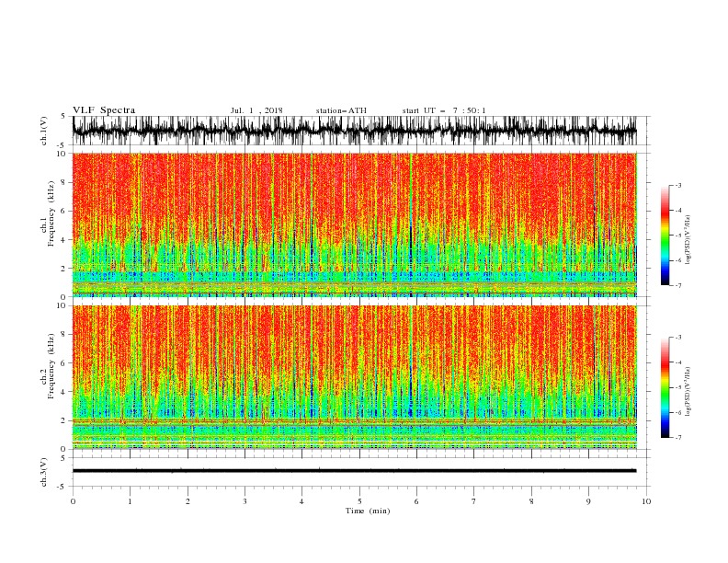
Task: Click the ch.1 spectrogram panel
Action: pos(355,224)
